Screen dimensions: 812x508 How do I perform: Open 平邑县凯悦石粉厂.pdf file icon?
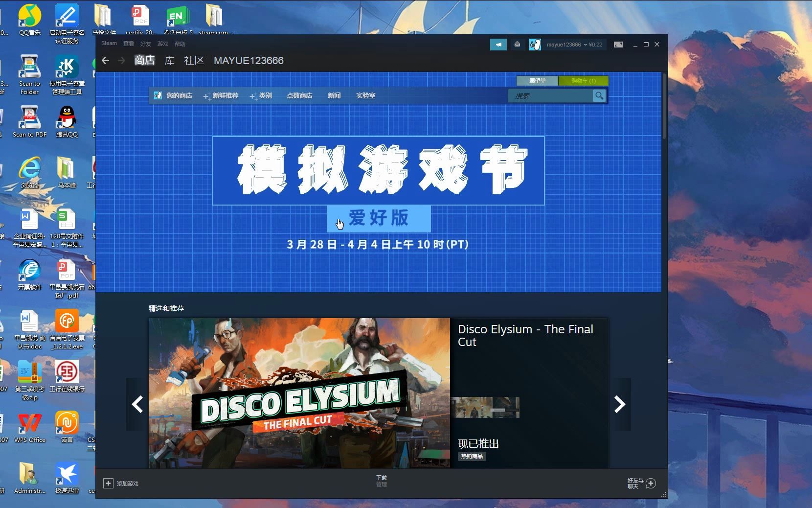click(67, 278)
